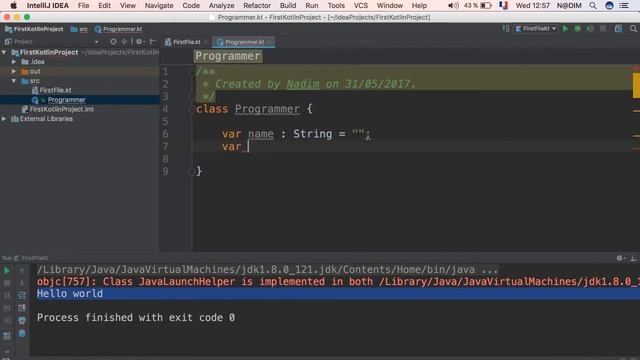Image resolution: width=640 pixels, height=360 pixels.
Task: Go up the stack trace in Run panel
Action: [x=22, y=271]
